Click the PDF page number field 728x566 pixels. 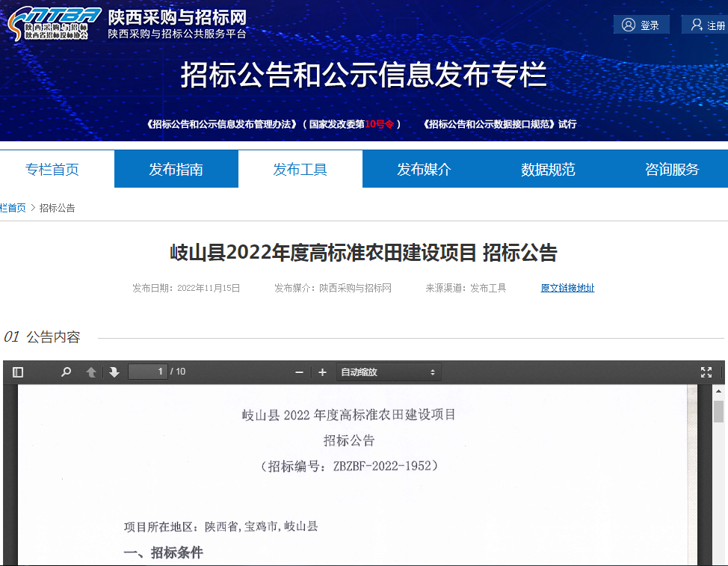148,372
